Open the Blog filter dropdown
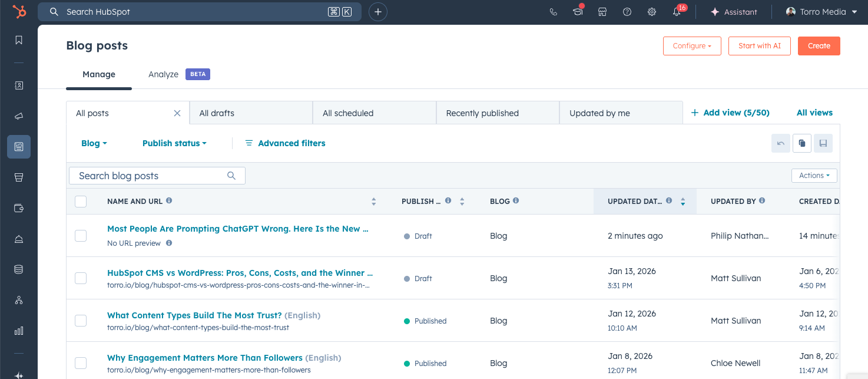Screen dimensions: 868x379 coord(94,143)
